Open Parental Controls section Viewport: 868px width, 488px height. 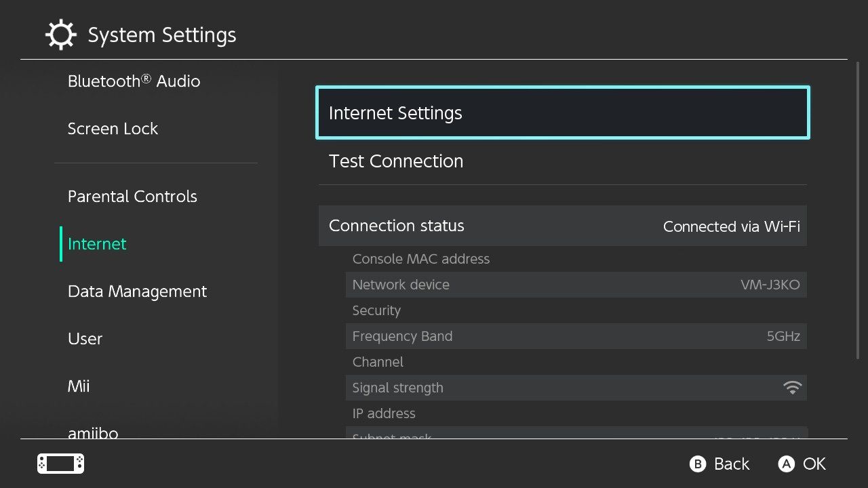(132, 197)
